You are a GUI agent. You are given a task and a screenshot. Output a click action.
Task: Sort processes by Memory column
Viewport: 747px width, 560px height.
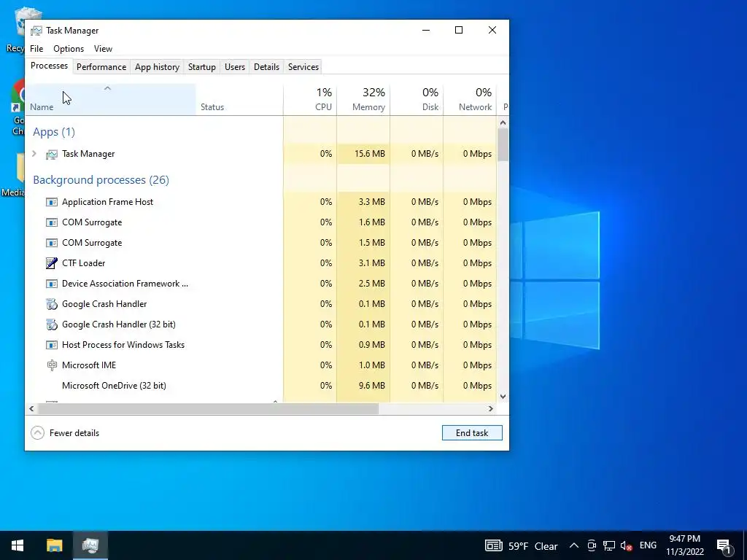tap(363, 99)
